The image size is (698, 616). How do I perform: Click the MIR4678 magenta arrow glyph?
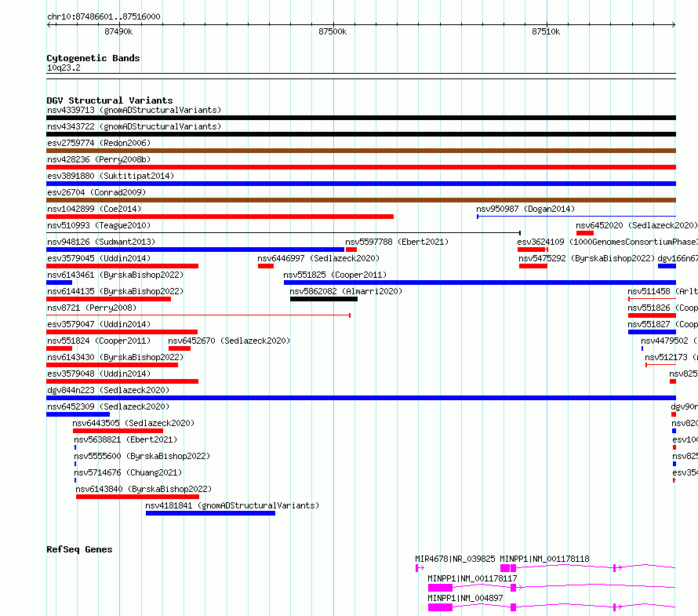click(420, 568)
